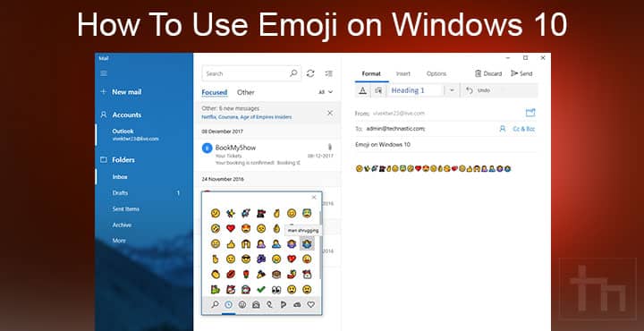Open the hamburger menu in Mail sidebar

click(x=104, y=73)
